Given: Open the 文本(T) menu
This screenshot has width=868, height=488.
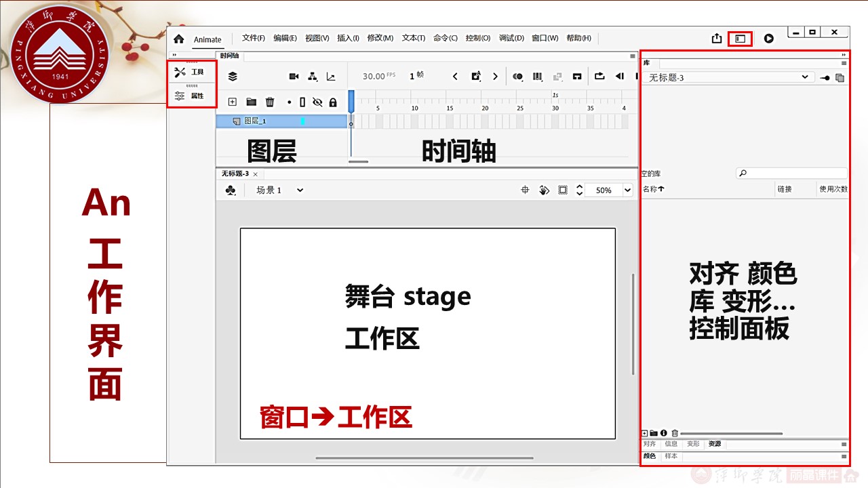Looking at the screenshot, I should click(x=414, y=39).
